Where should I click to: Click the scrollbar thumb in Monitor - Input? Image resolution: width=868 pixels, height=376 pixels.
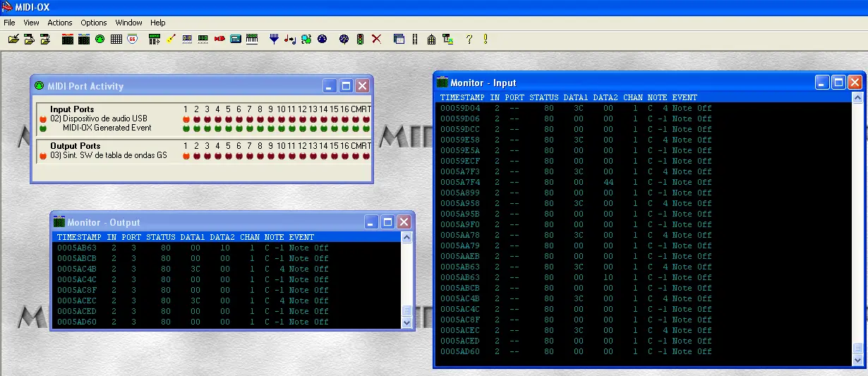pyautogui.click(x=858, y=348)
